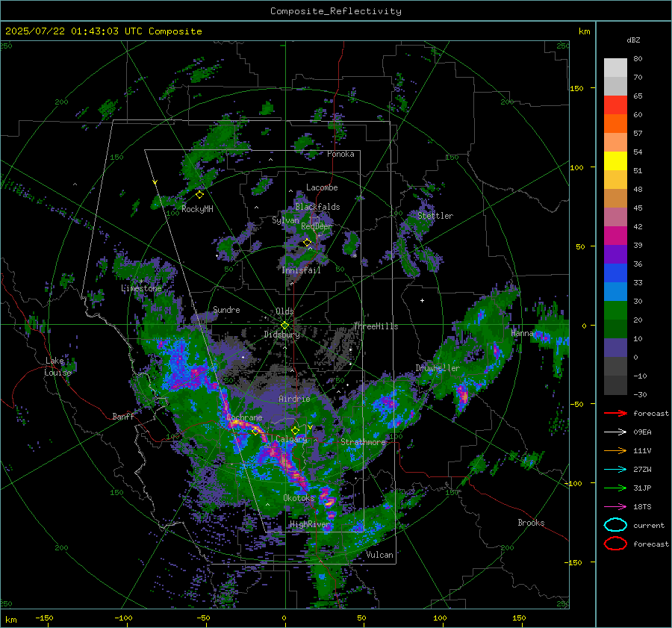Click the red forecast arrow in legend
Image resolution: width=672 pixels, height=628 pixels.
coord(615,413)
